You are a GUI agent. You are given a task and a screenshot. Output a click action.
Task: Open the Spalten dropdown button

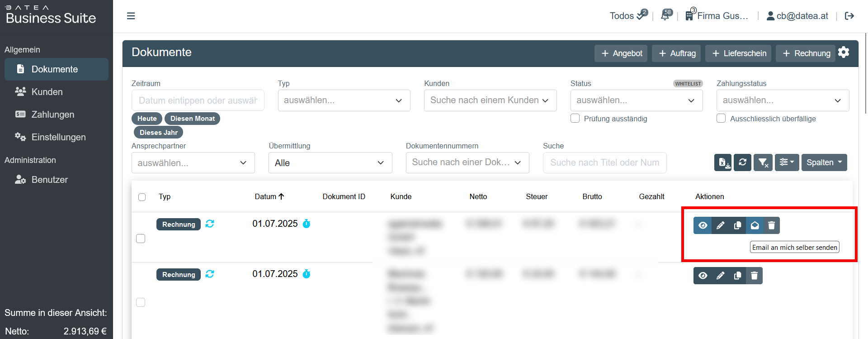tap(824, 162)
